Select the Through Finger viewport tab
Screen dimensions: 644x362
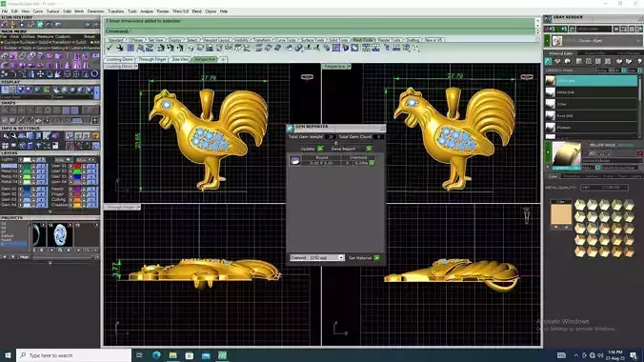coord(152,59)
